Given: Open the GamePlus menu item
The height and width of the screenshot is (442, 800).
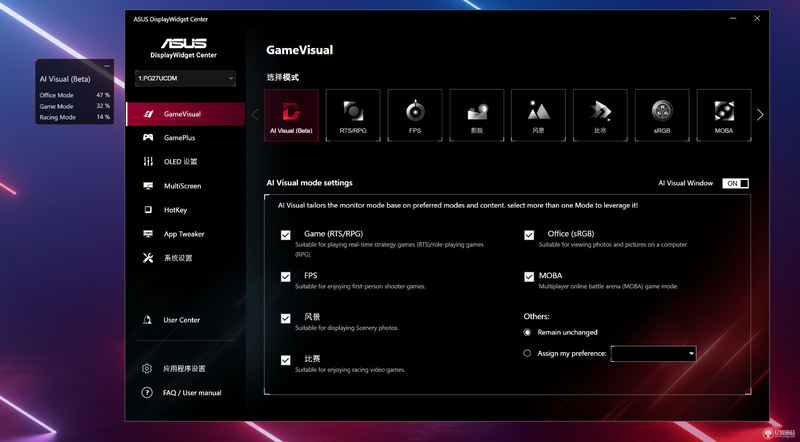Looking at the screenshot, I should (186, 137).
